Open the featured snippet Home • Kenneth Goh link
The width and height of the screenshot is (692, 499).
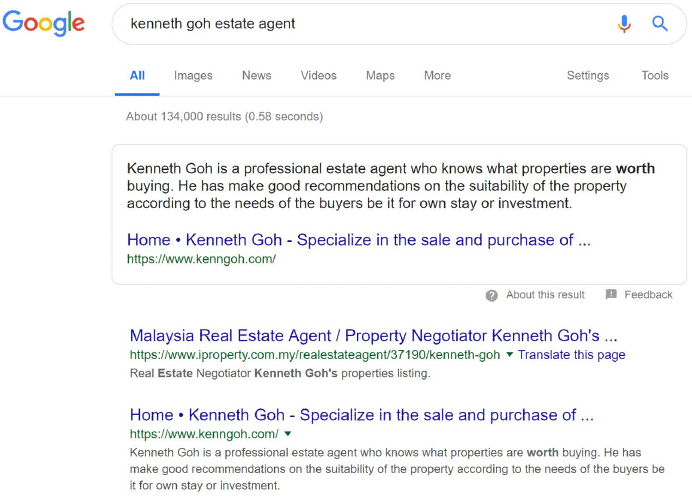(358, 240)
